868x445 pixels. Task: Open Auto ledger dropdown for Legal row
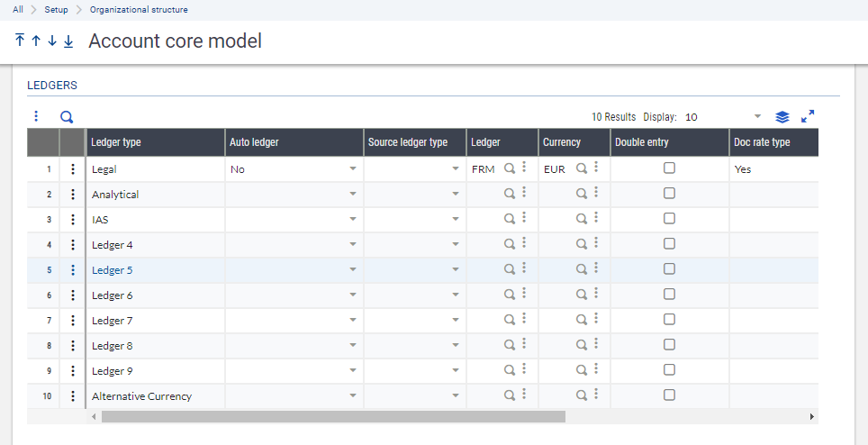click(353, 169)
